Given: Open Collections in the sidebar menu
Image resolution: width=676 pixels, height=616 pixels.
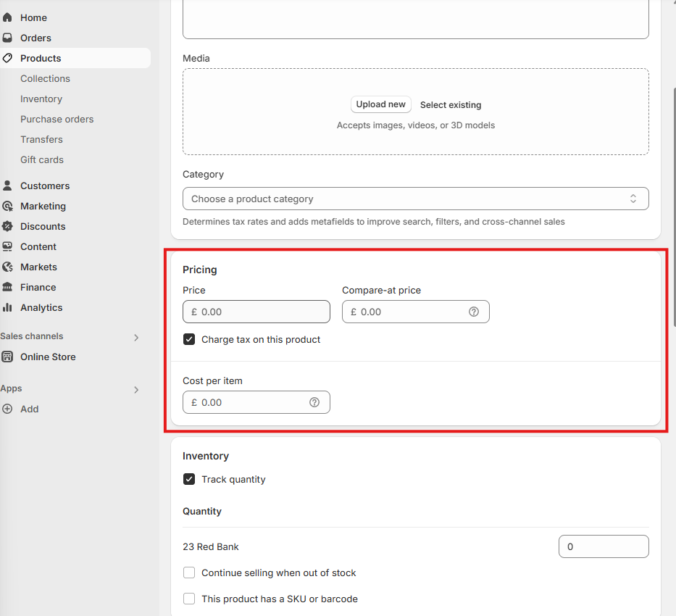Looking at the screenshot, I should pos(45,78).
